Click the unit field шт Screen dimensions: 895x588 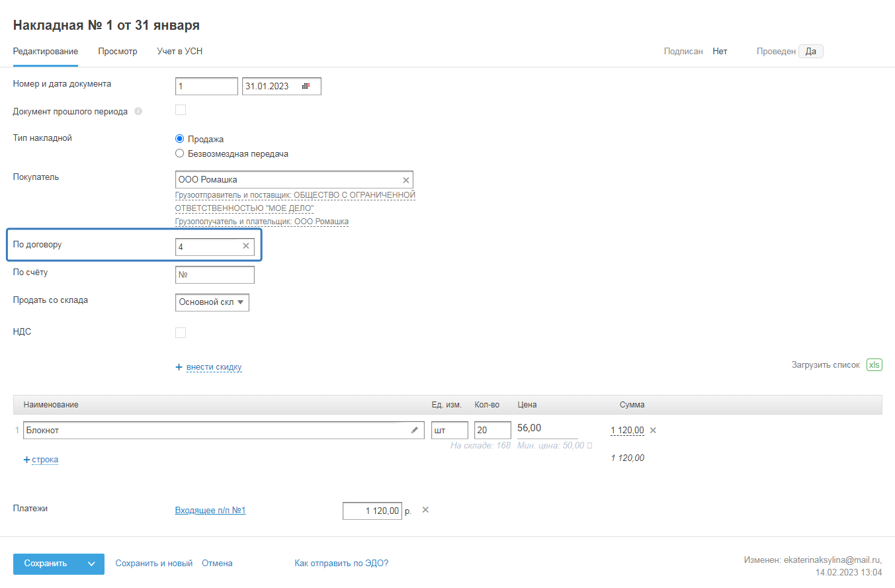tap(450, 431)
